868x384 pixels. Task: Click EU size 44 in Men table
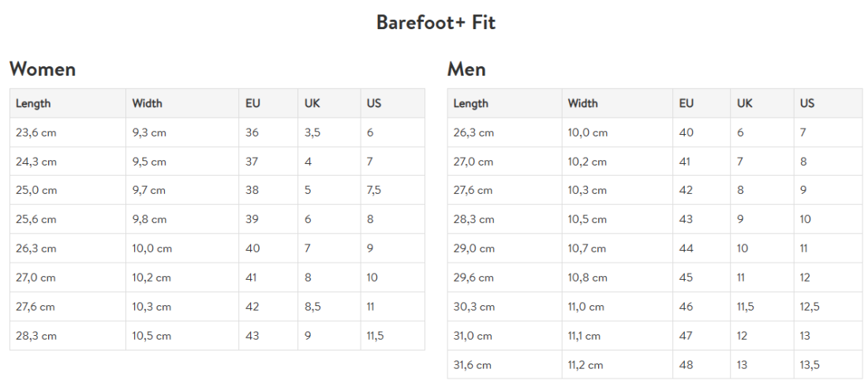pos(687,248)
